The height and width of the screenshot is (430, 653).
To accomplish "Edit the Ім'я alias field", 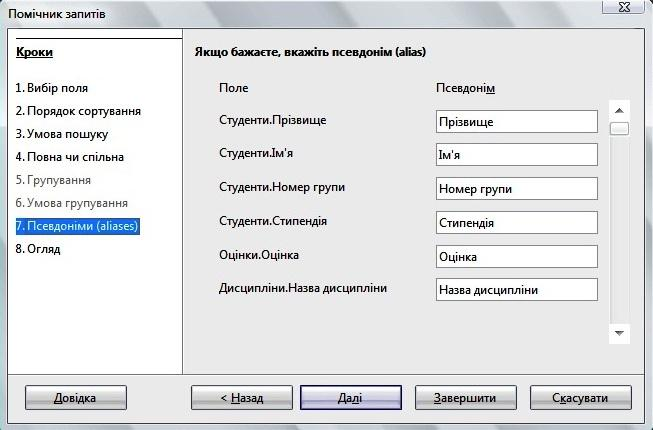I will tap(517, 154).
